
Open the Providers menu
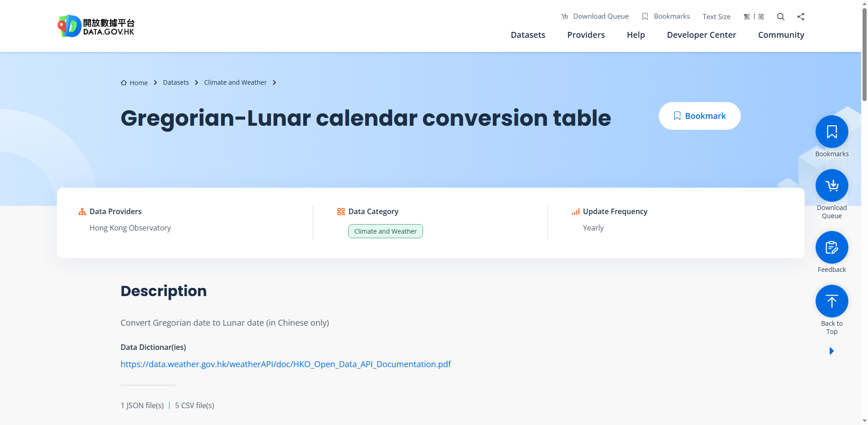586,35
